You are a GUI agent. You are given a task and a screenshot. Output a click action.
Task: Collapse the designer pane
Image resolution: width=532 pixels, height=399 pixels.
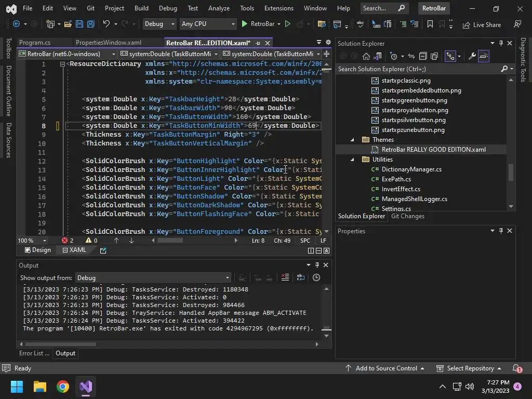[x=326, y=251]
